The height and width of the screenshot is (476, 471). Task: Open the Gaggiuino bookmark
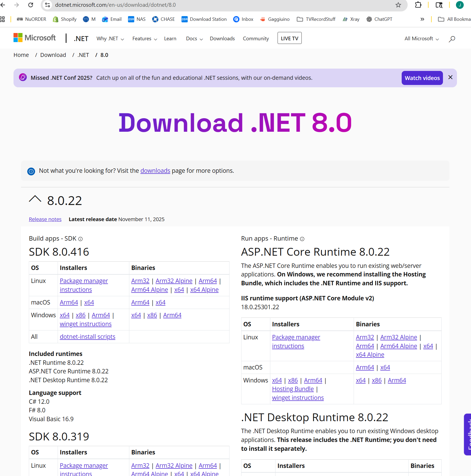pyautogui.click(x=275, y=19)
